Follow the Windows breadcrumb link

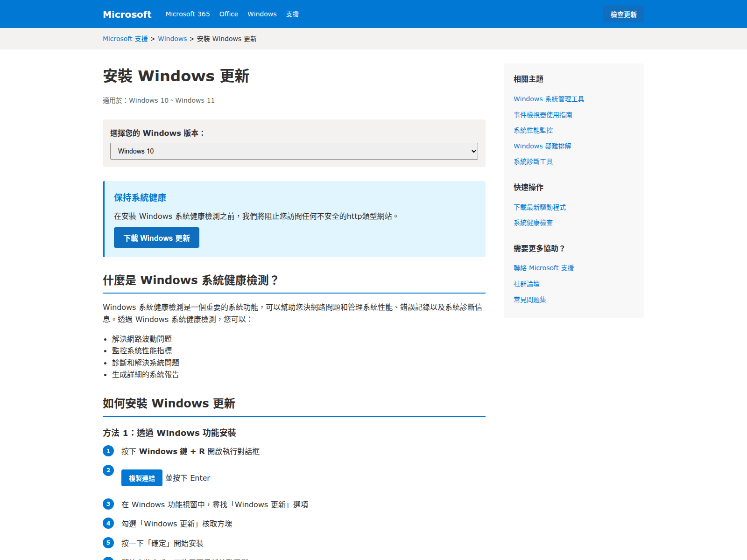172,39
